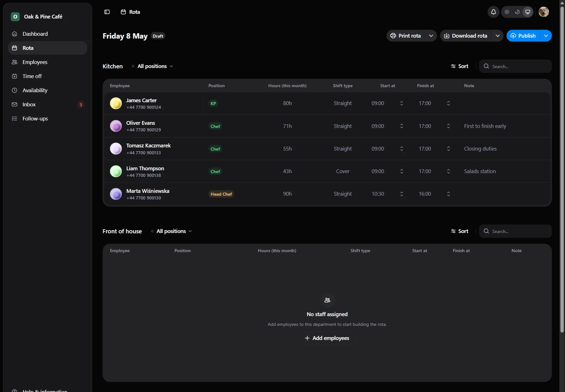Click Oliver Evans' Chef badge
The width and height of the screenshot is (565, 392).
pos(215,126)
